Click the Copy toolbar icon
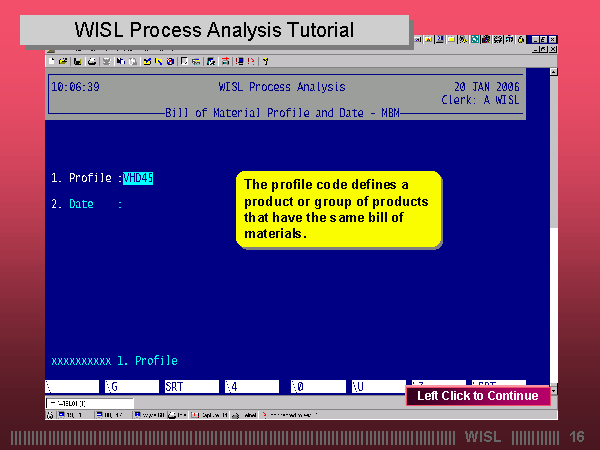The image size is (600, 450). pos(121,61)
